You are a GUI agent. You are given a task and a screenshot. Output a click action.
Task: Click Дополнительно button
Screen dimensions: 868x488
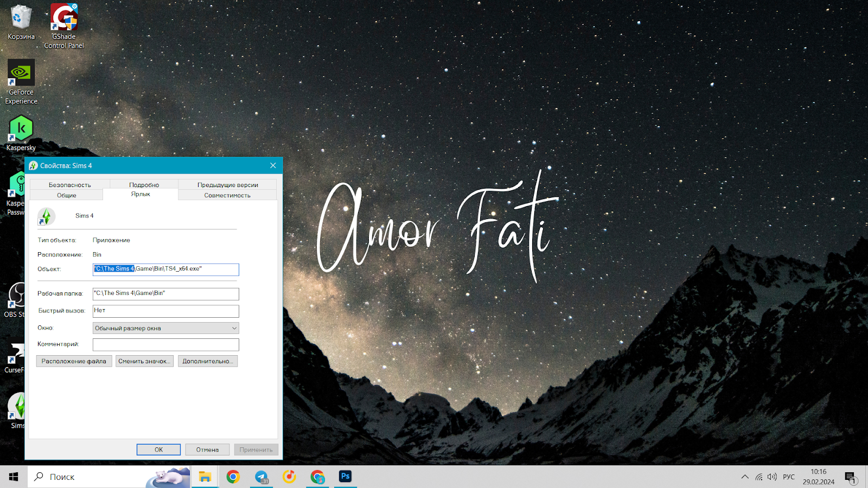[x=208, y=361]
